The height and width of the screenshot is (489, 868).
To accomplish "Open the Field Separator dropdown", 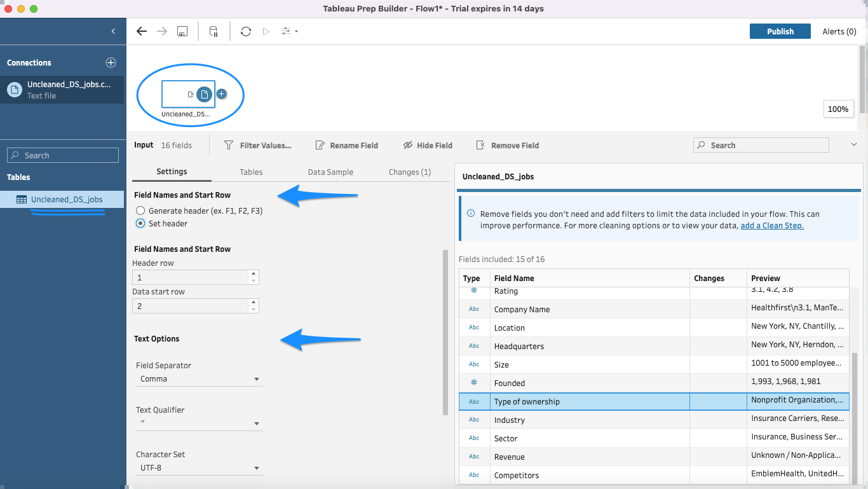I will [200, 379].
